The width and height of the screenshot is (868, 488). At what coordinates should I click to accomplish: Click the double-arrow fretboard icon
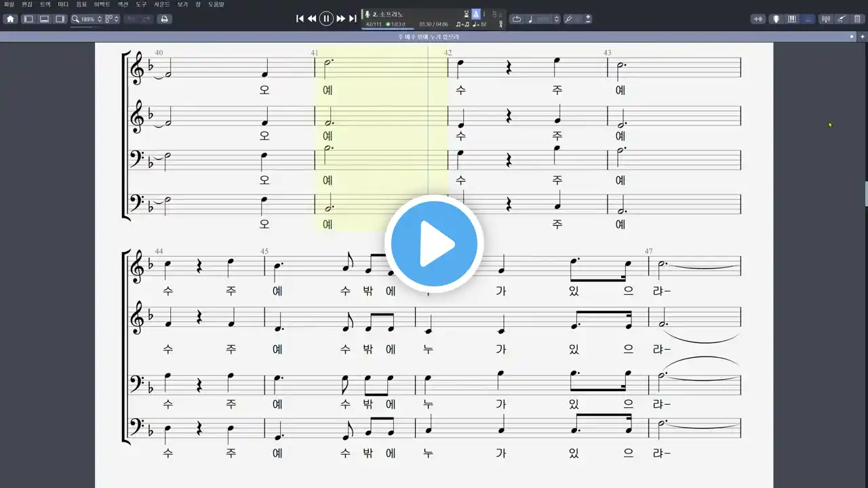tap(759, 19)
